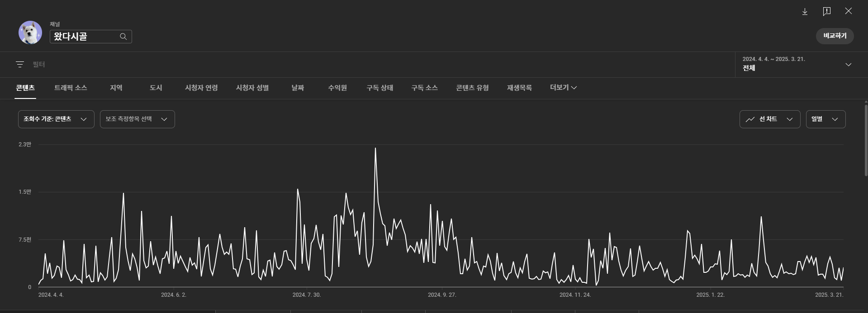
Task: Click the 2.3만 y-axis label
Action: [25, 145]
